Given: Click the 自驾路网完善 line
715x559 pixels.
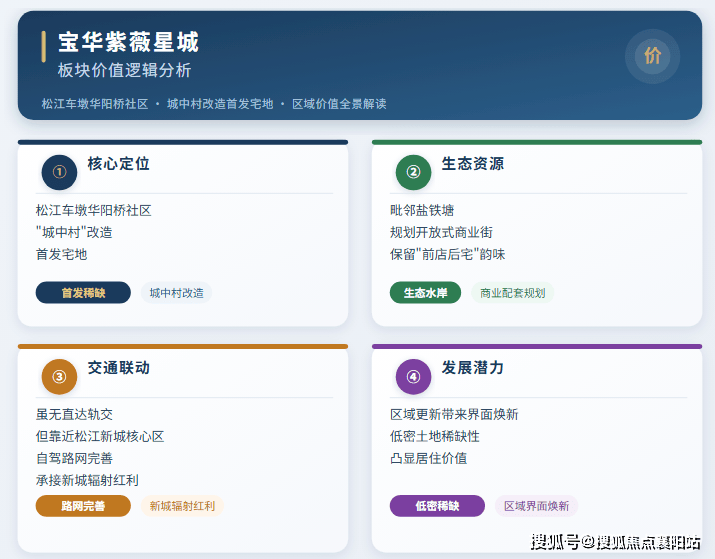Looking at the screenshot, I should (x=74, y=458).
